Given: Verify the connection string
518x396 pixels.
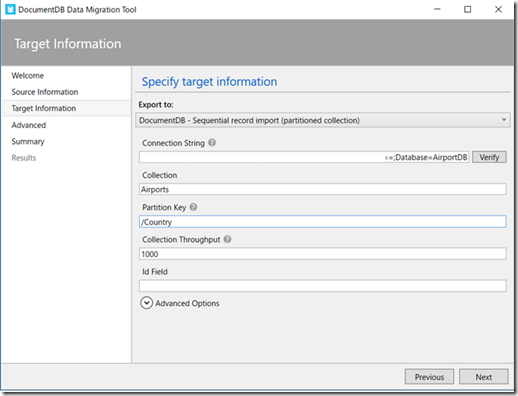Looking at the screenshot, I should (489, 157).
